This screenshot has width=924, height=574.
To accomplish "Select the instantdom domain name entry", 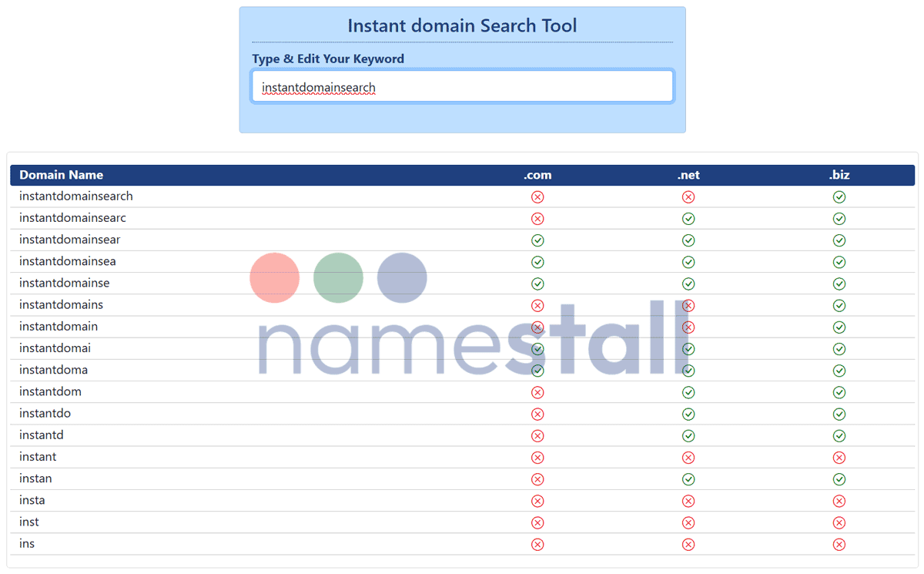I will 50,391.
